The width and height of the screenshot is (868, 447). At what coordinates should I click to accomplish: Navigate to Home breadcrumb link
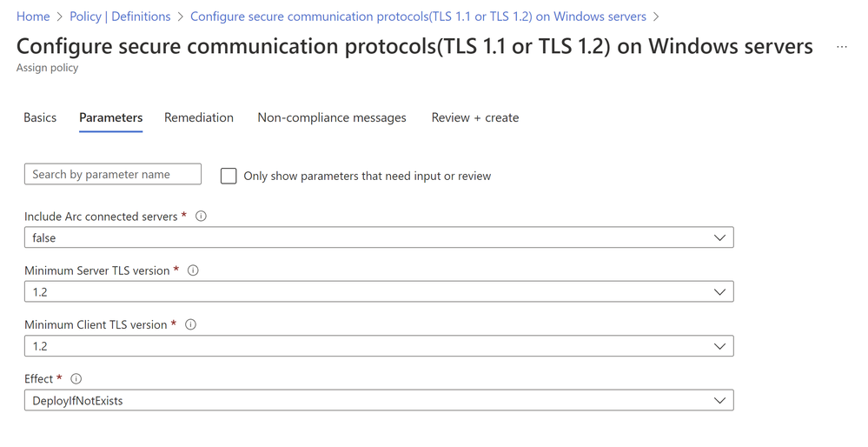point(33,17)
